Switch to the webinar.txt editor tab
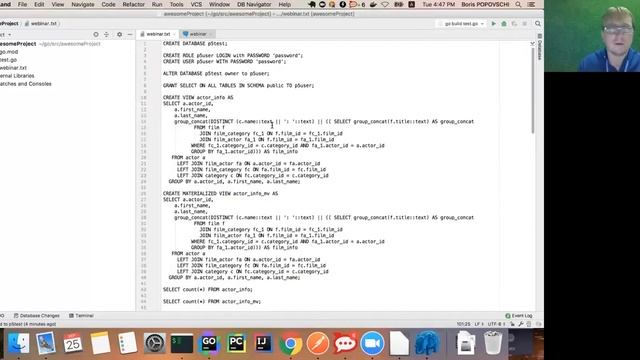Screen dimensions: 640x360 158,34
